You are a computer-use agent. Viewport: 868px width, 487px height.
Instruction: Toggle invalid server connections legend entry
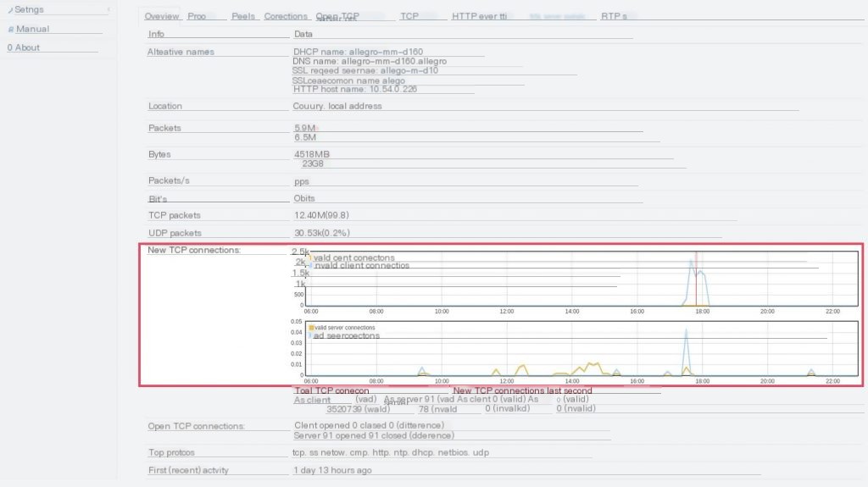pos(346,335)
